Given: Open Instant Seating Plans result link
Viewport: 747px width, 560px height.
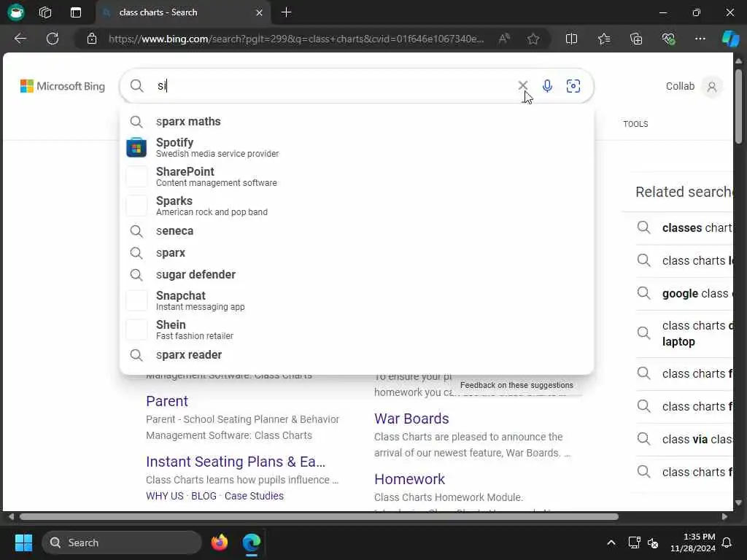Looking at the screenshot, I should tap(236, 462).
